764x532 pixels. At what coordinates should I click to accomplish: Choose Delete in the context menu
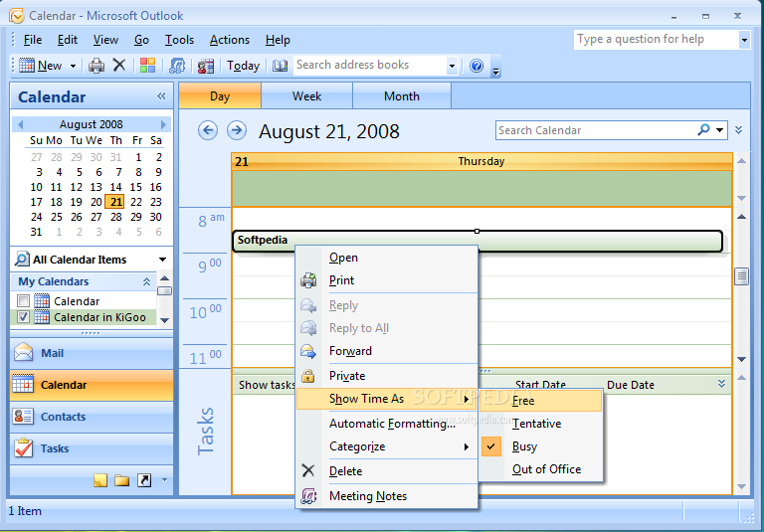coord(387,471)
